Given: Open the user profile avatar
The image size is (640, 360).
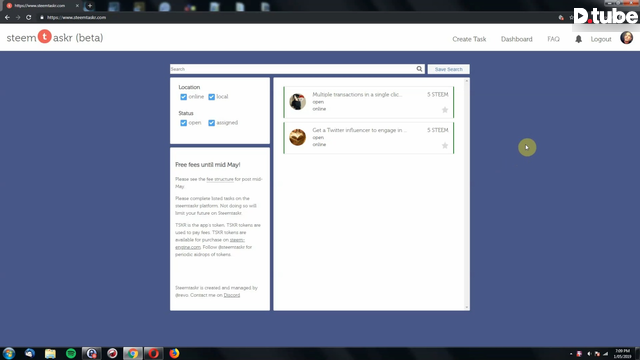Looking at the screenshot, I should pyautogui.click(x=627, y=38).
